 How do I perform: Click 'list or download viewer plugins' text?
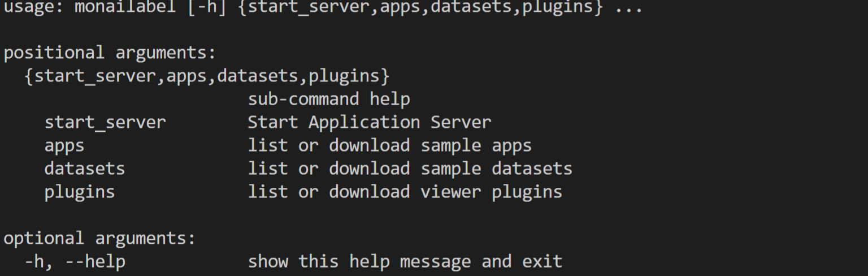coord(405,192)
